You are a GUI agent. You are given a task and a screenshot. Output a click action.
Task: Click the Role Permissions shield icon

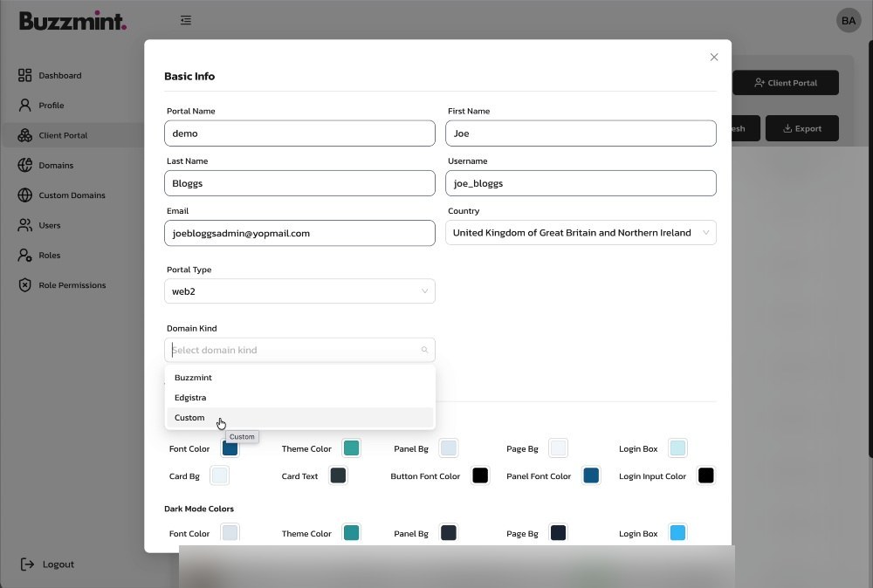click(x=24, y=284)
